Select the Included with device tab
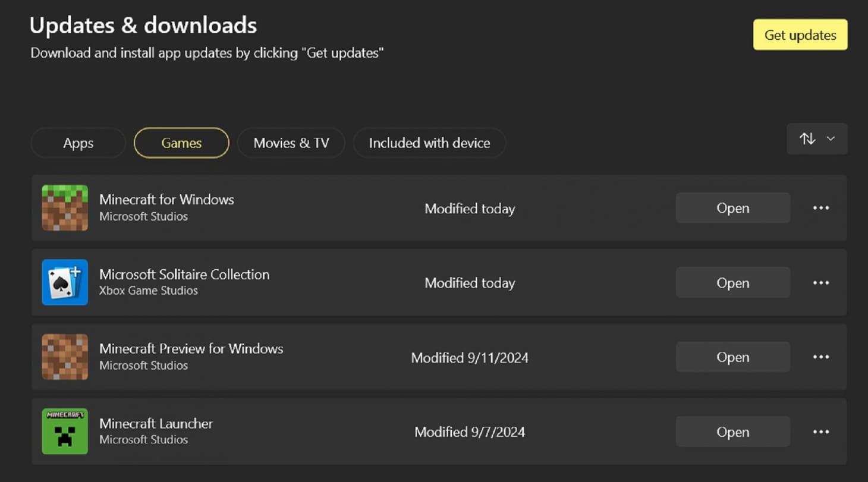This screenshot has width=868, height=482. click(429, 143)
